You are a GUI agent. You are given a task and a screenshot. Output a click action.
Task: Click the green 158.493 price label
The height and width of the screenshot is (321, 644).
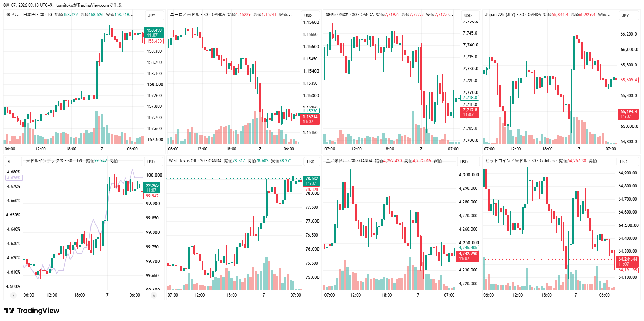click(154, 33)
